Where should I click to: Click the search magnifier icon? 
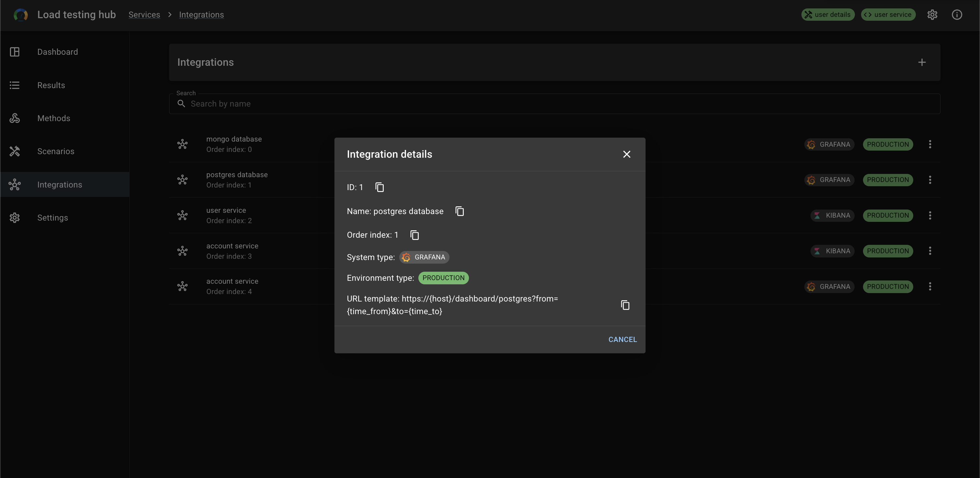tap(181, 104)
